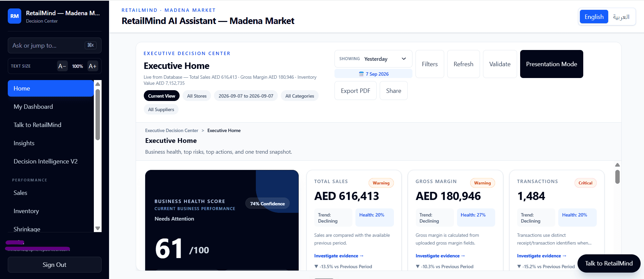Image resolution: width=644 pixels, height=279 pixels.
Task: Open the Home sidebar item
Action: click(51, 88)
